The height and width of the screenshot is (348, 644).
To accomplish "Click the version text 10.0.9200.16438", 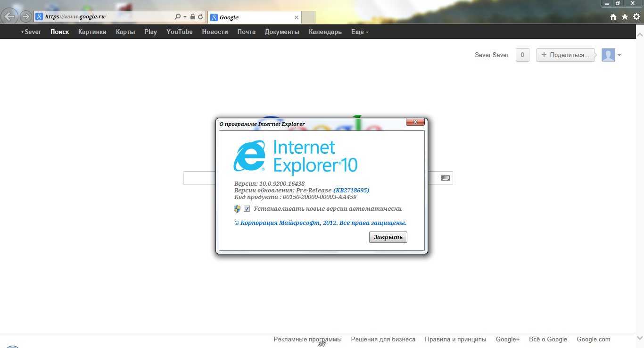I will point(282,183).
